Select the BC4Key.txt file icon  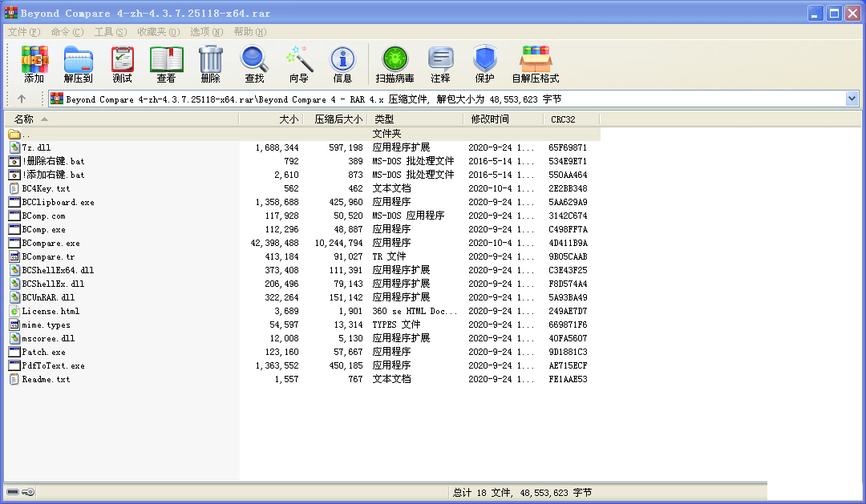(x=14, y=188)
